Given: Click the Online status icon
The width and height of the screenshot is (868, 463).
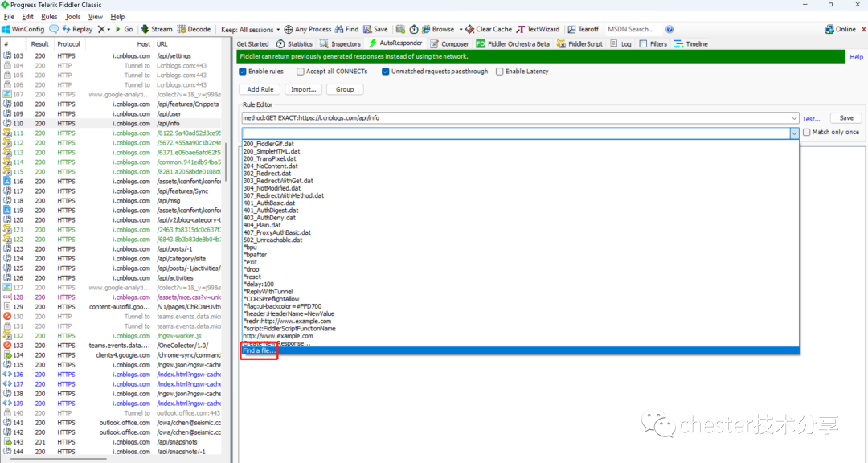Looking at the screenshot, I should pos(829,30).
